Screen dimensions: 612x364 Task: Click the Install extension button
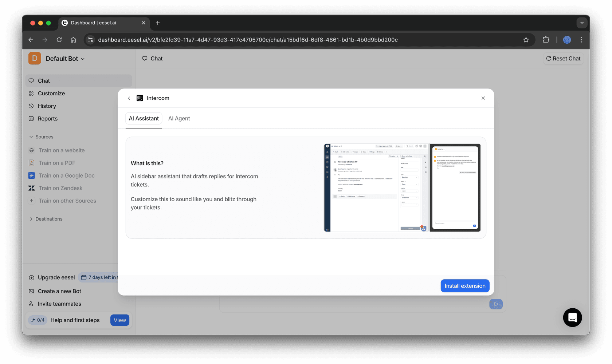[465, 286]
